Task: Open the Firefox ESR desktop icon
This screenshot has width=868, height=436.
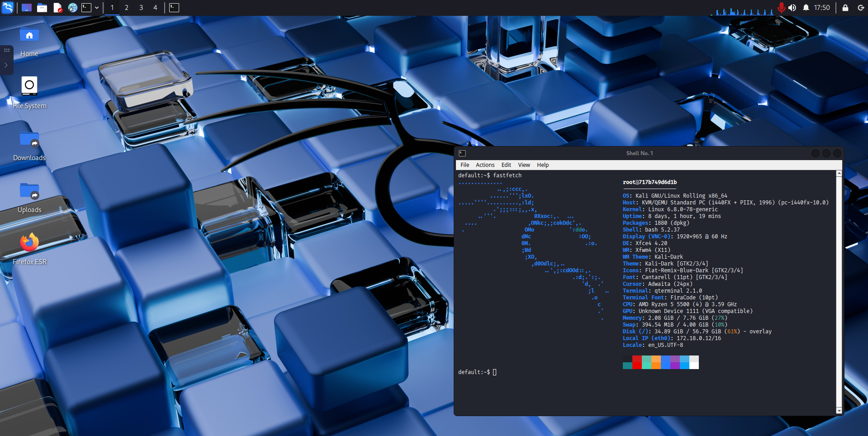Action: click(x=29, y=243)
